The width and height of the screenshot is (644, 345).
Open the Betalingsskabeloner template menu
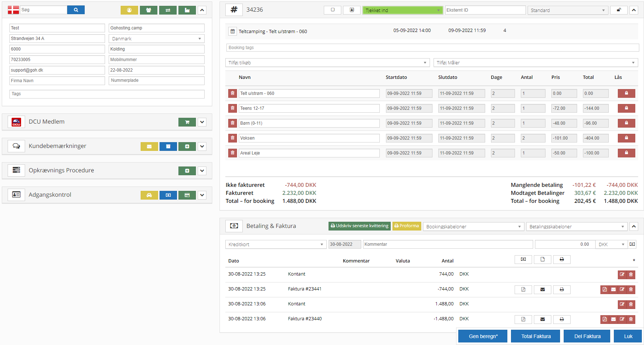(x=576, y=226)
